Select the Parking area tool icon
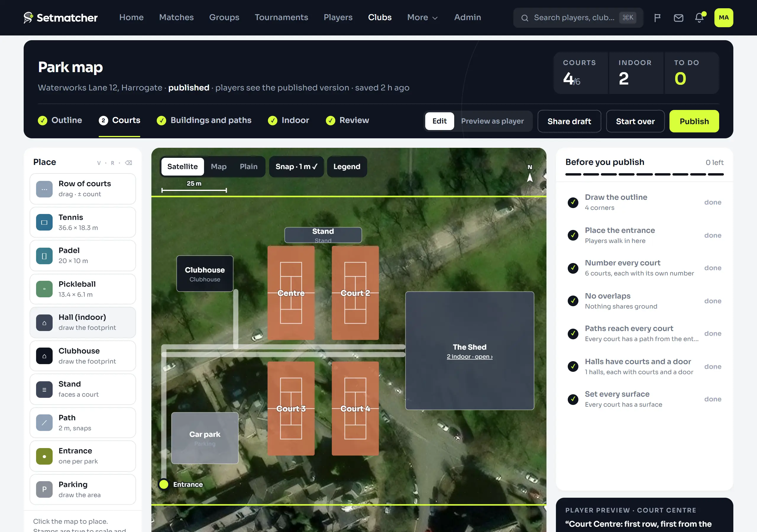The image size is (757, 532). point(44,489)
